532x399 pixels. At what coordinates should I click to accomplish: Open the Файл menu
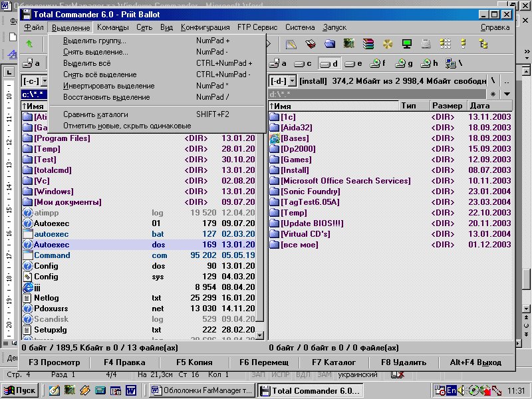coord(34,27)
